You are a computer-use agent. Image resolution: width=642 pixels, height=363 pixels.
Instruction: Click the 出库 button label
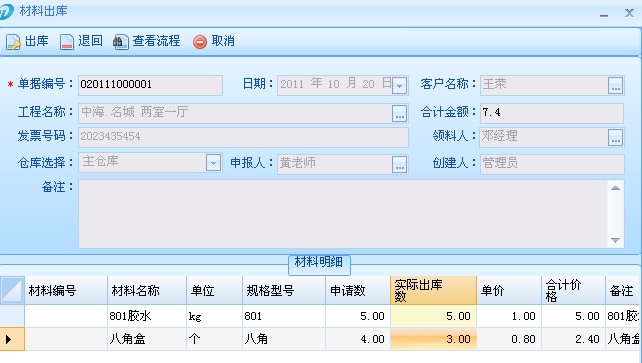click(x=37, y=41)
